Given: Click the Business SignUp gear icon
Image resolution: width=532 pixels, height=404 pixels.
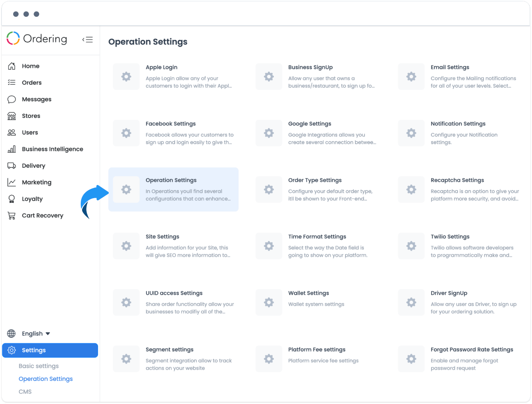Looking at the screenshot, I should tap(268, 76).
